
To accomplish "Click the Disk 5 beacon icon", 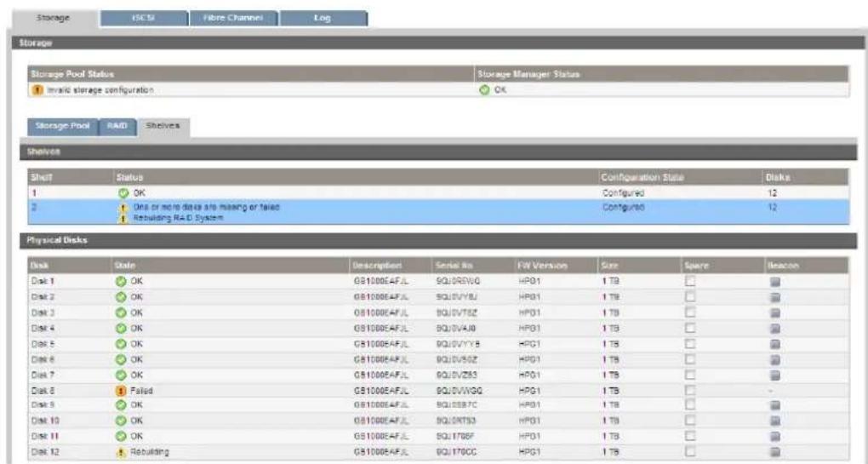I will (x=775, y=344).
